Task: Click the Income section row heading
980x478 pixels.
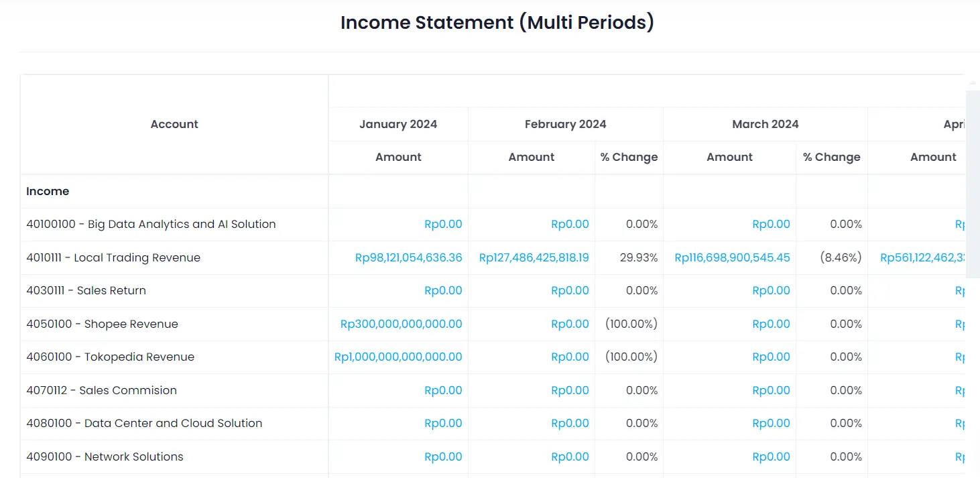Action: coord(48,191)
